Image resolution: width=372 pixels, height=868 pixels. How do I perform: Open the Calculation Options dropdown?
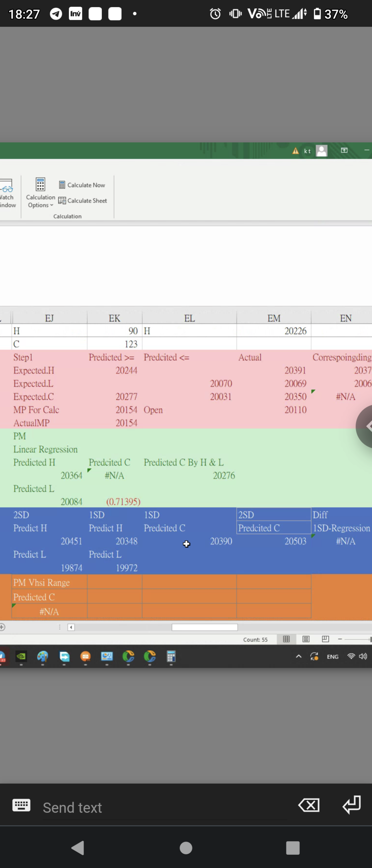(x=41, y=193)
